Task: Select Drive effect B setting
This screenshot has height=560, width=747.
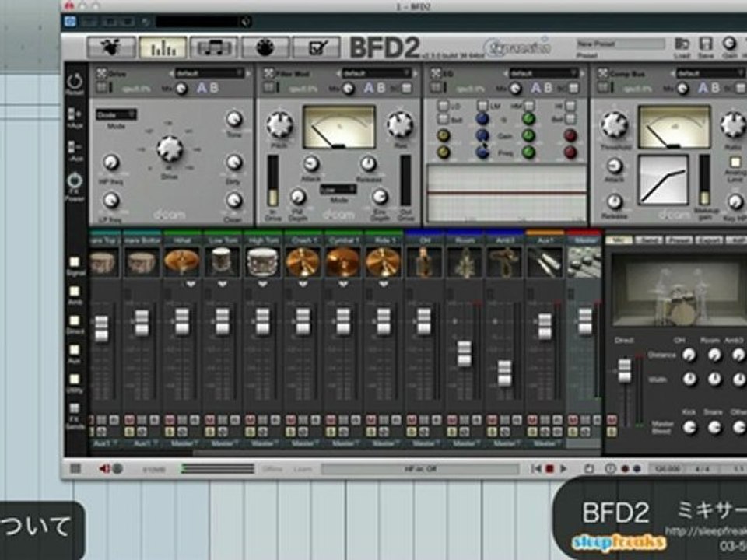Action: [x=215, y=88]
